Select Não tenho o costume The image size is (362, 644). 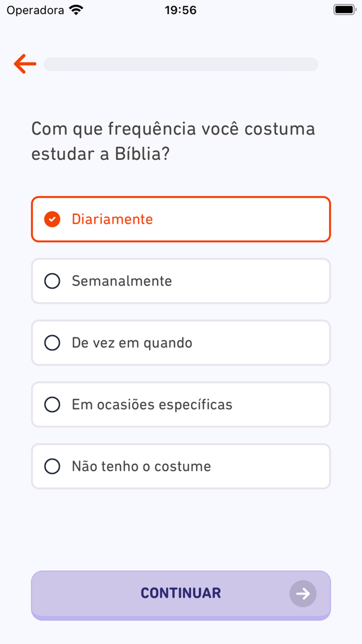(181, 466)
